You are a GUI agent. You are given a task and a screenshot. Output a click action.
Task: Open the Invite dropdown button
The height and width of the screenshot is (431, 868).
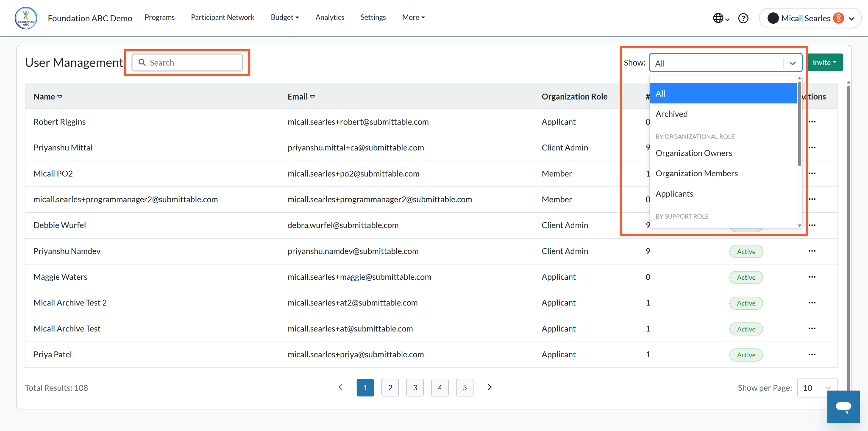[x=825, y=62]
